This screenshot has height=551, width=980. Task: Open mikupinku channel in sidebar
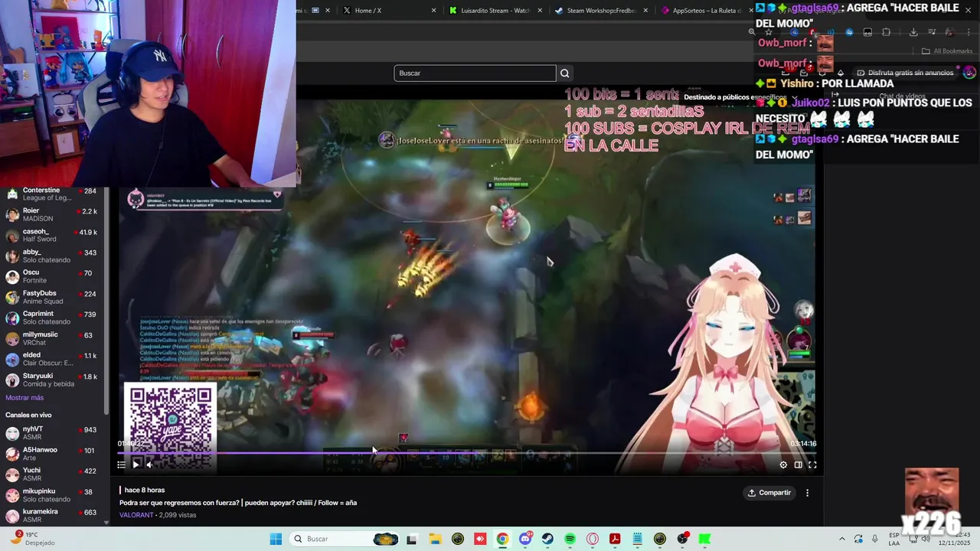pyautogui.click(x=52, y=495)
